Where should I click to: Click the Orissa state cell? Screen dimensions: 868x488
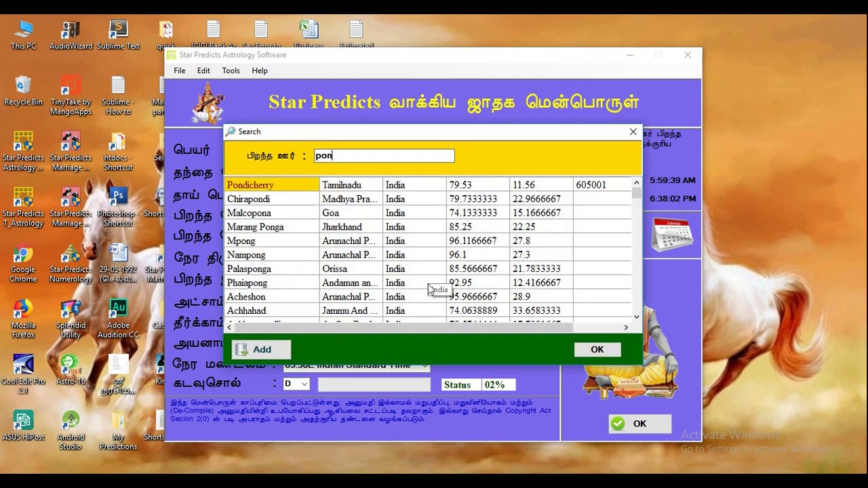(x=351, y=269)
